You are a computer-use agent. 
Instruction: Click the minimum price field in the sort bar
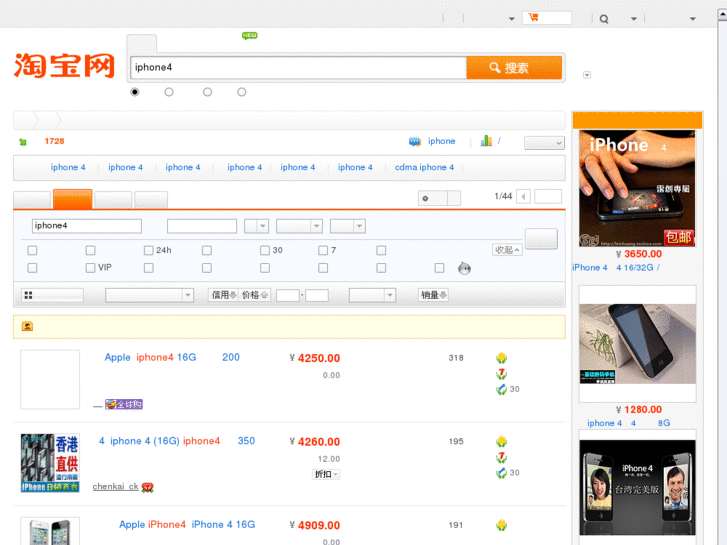[x=287, y=295]
